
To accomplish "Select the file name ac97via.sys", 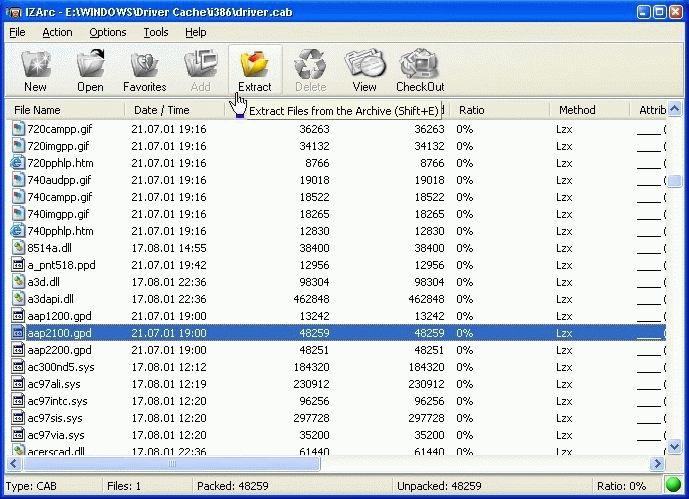I will tap(56, 435).
